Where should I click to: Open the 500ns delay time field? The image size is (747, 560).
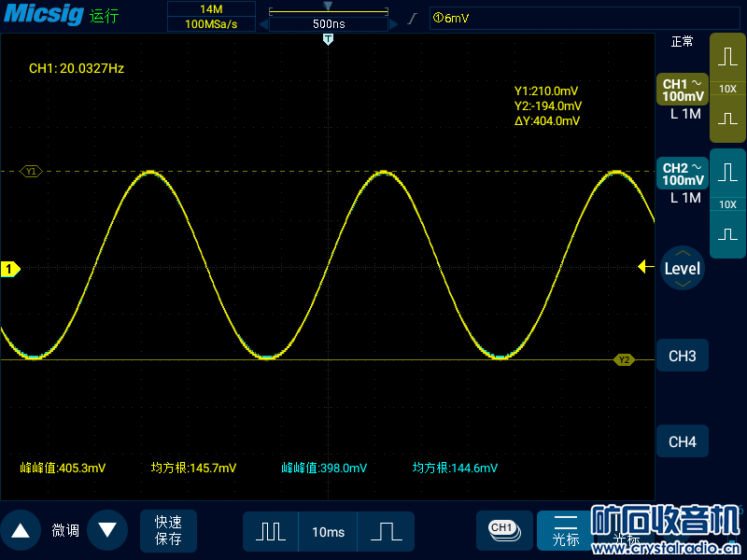pyautogui.click(x=329, y=24)
